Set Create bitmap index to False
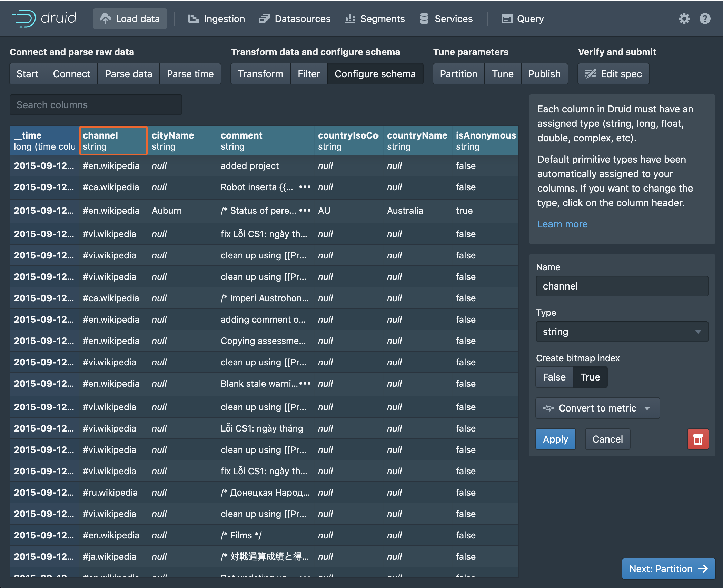Screen dimensions: 723x588 554,377
